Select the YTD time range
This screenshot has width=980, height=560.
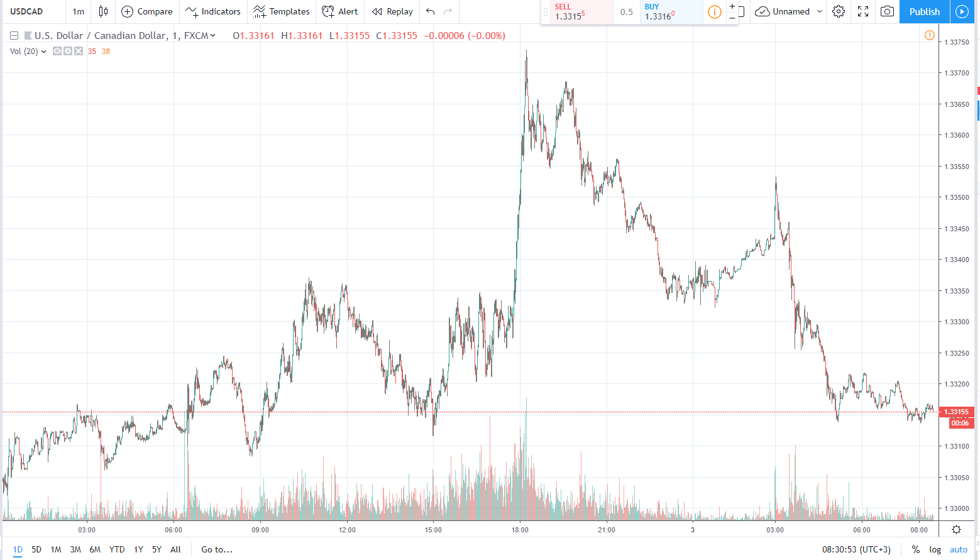(117, 549)
